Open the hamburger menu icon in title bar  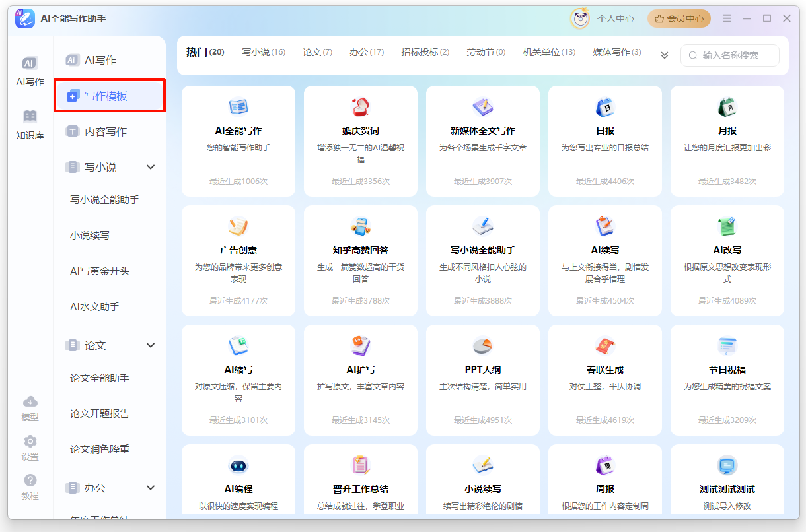(727, 18)
